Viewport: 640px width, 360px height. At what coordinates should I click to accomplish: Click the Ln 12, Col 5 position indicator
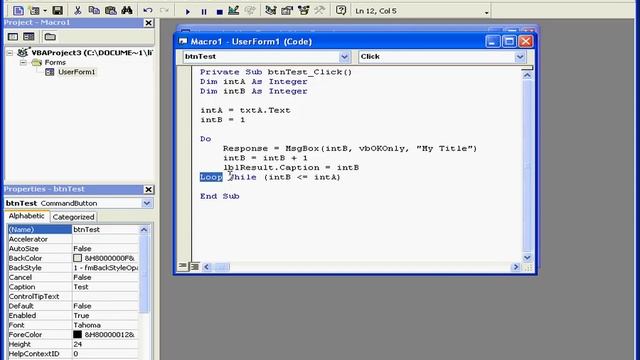coord(376,11)
